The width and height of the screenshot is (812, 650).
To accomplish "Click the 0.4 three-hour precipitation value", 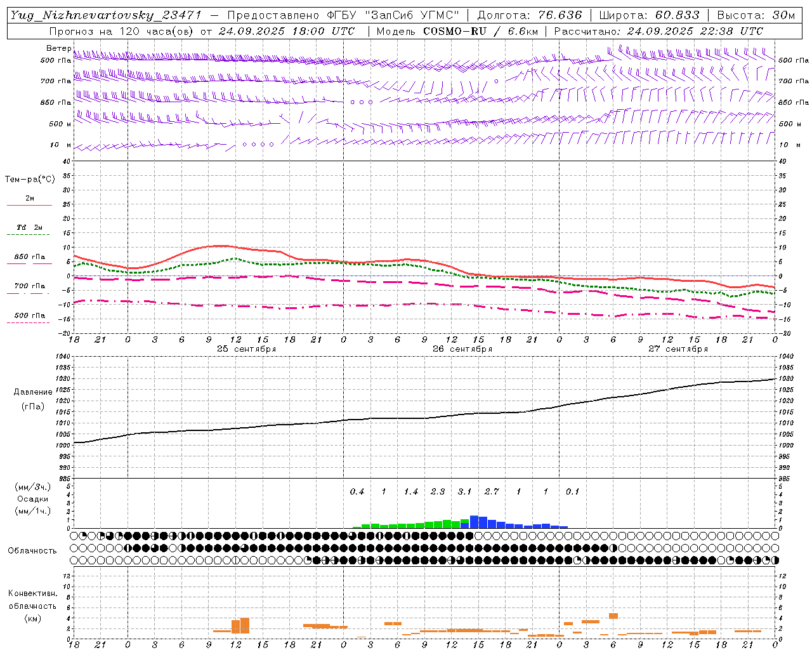I will pos(357,492).
